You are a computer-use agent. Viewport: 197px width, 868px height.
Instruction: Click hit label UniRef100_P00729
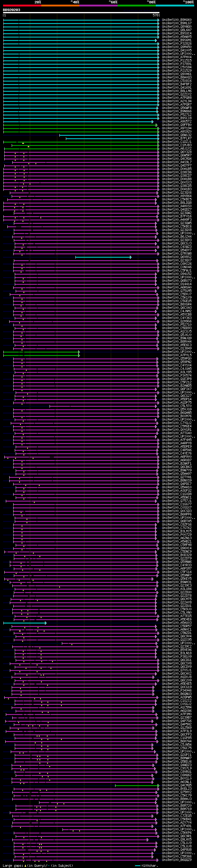[177, 535]
